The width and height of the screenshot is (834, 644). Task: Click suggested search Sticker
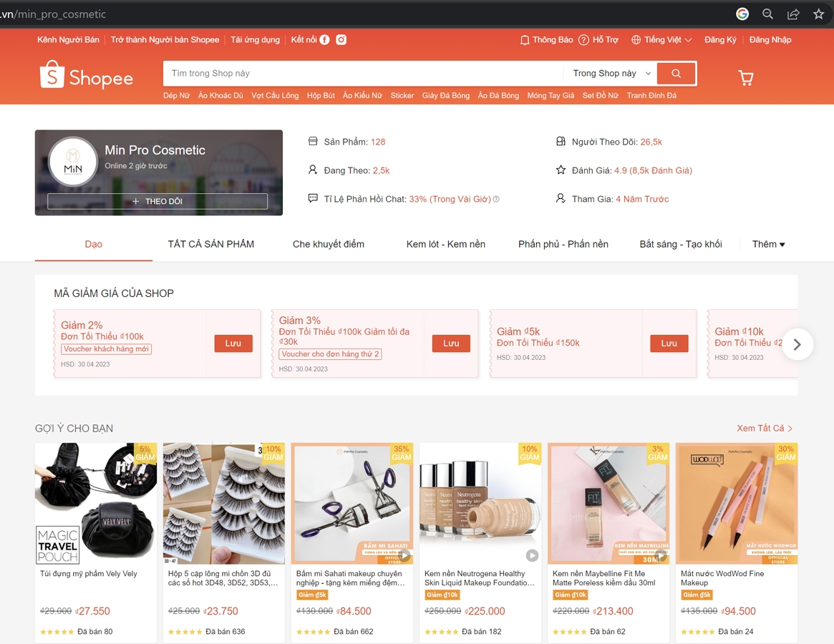402,96
